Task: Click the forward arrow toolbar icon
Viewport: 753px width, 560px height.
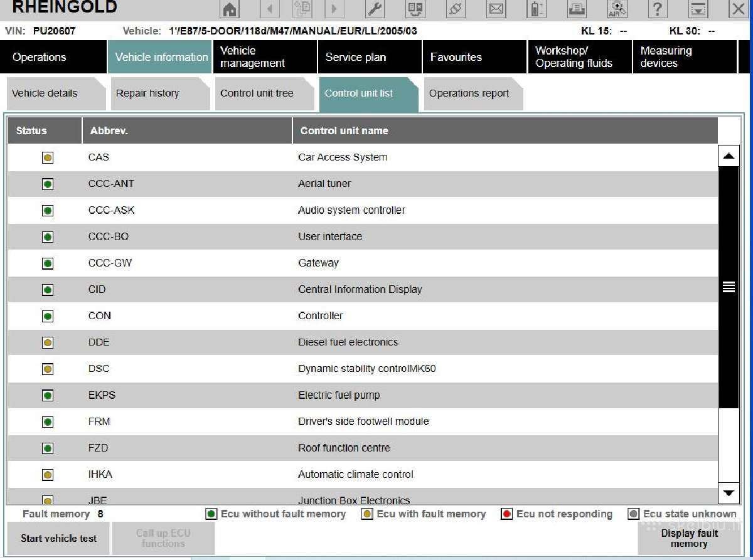Action: 334,9
